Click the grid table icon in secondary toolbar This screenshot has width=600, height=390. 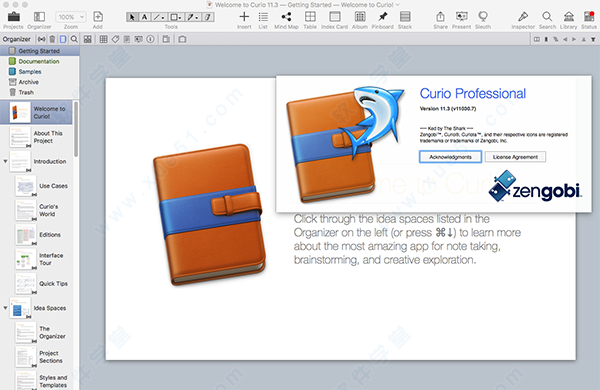coord(103,39)
